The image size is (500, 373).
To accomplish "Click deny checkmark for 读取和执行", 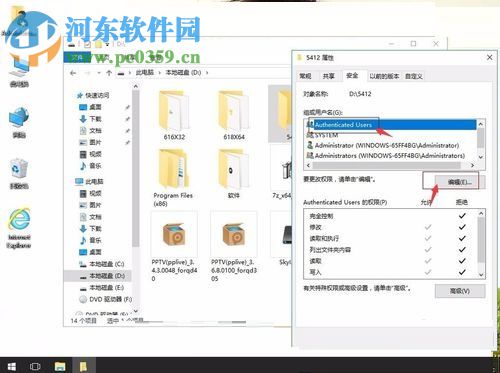I will click(x=462, y=239).
